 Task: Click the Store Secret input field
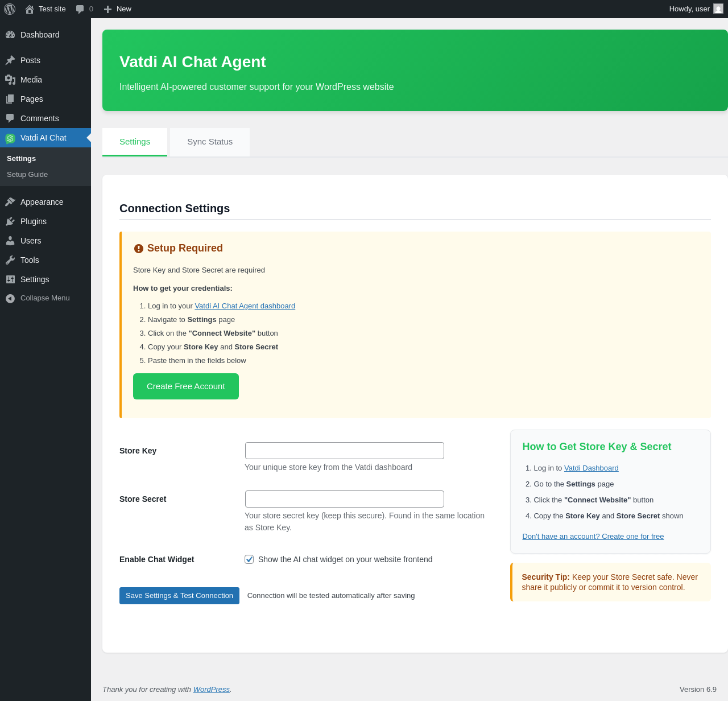click(x=345, y=499)
